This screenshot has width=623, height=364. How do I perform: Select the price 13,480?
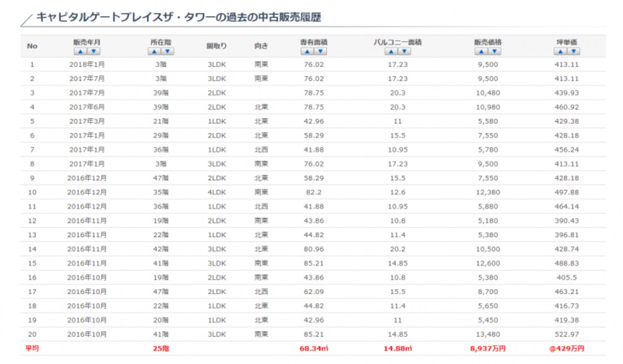coord(487,334)
